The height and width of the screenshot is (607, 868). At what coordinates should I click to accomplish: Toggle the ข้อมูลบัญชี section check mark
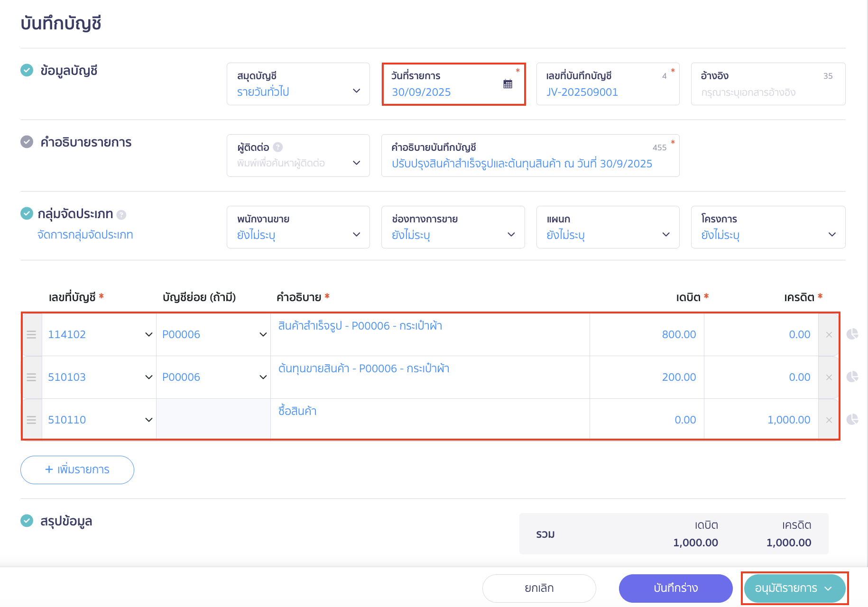[x=27, y=70]
